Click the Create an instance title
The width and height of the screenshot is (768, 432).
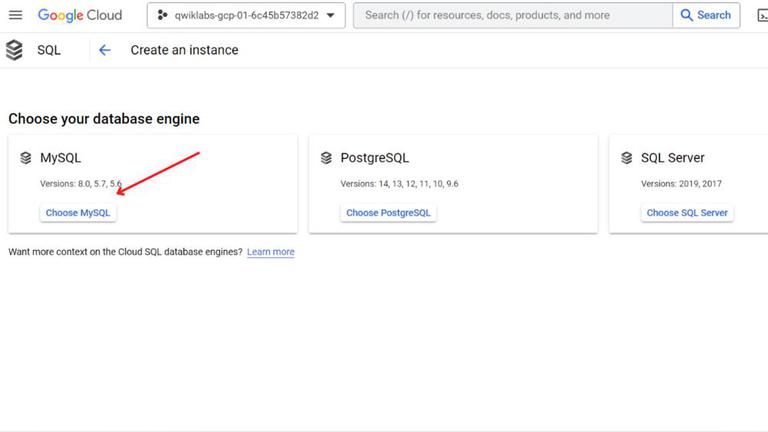pos(184,50)
